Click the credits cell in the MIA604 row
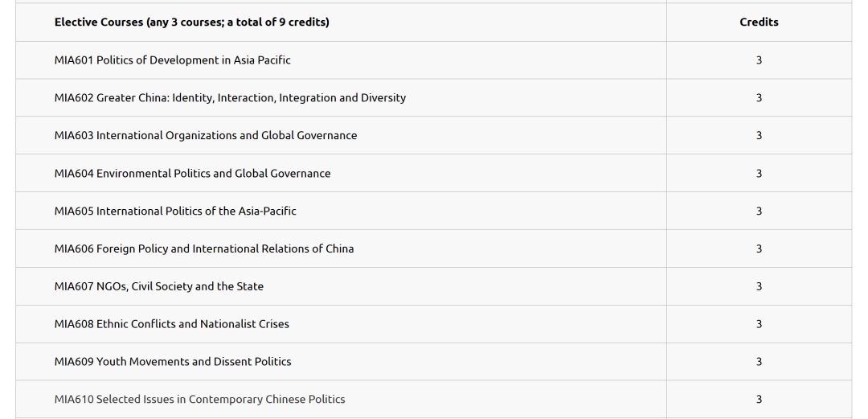This screenshot has width=868, height=419. tap(759, 174)
